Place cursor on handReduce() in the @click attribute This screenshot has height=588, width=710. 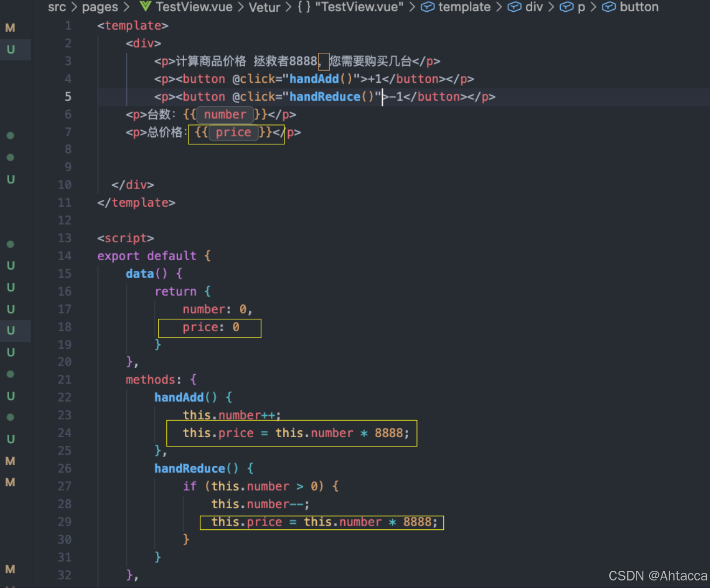331,96
